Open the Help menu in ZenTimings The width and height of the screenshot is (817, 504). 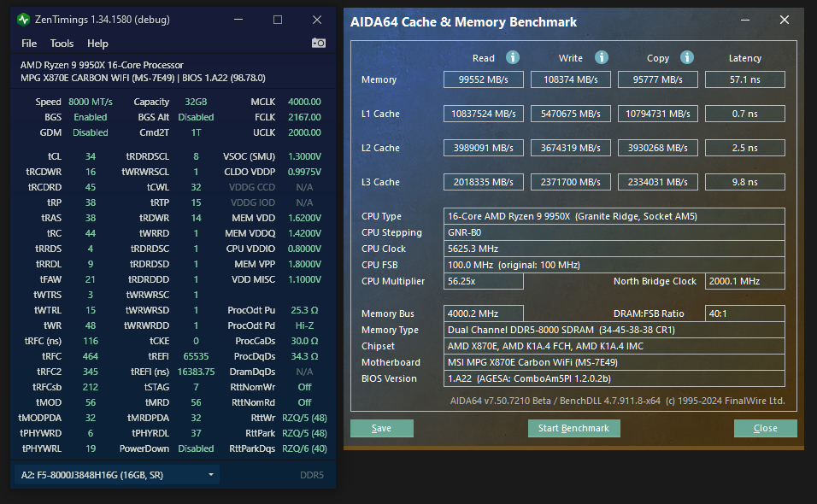pyautogui.click(x=97, y=43)
